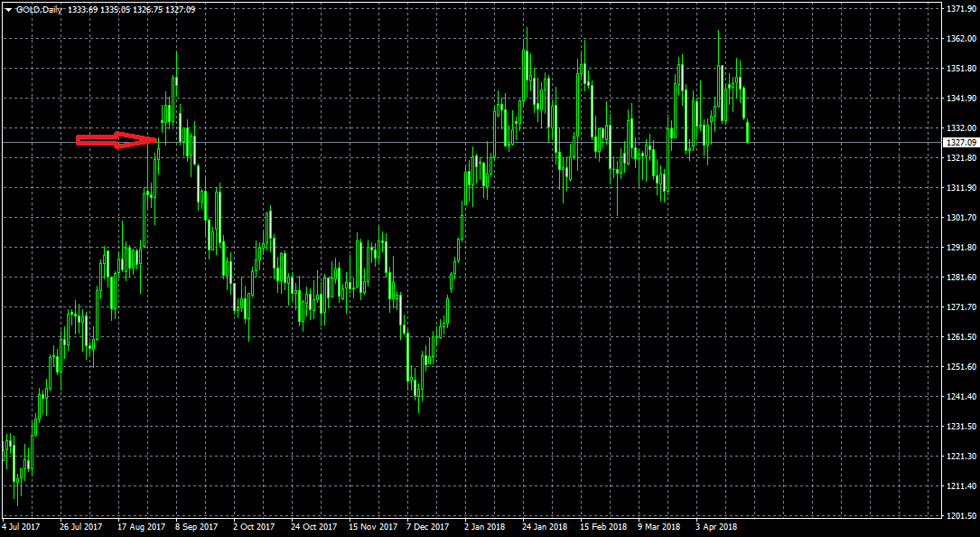Select the high price value 1335.05
This screenshot has width=980, height=537.
pyautogui.click(x=117, y=9)
